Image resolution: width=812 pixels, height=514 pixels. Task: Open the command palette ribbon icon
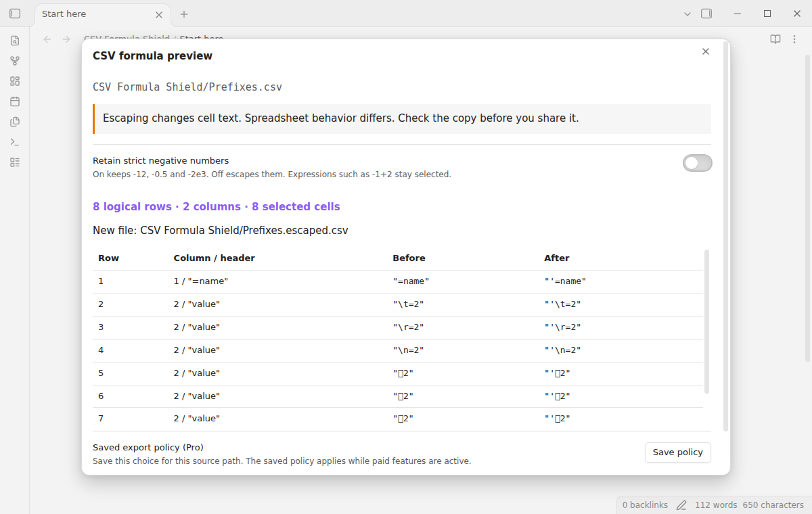click(x=15, y=142)
